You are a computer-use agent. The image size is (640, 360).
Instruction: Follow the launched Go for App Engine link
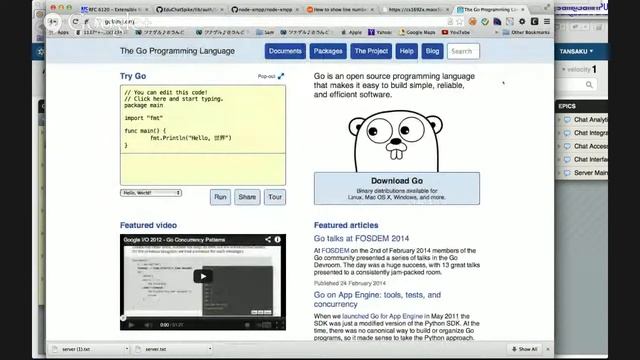click(382, 316)
